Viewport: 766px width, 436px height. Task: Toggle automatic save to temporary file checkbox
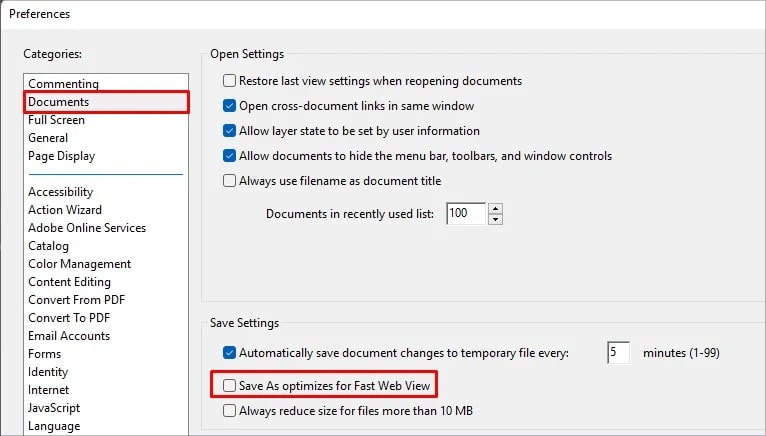pyautogui.click(x=229, y=352)
